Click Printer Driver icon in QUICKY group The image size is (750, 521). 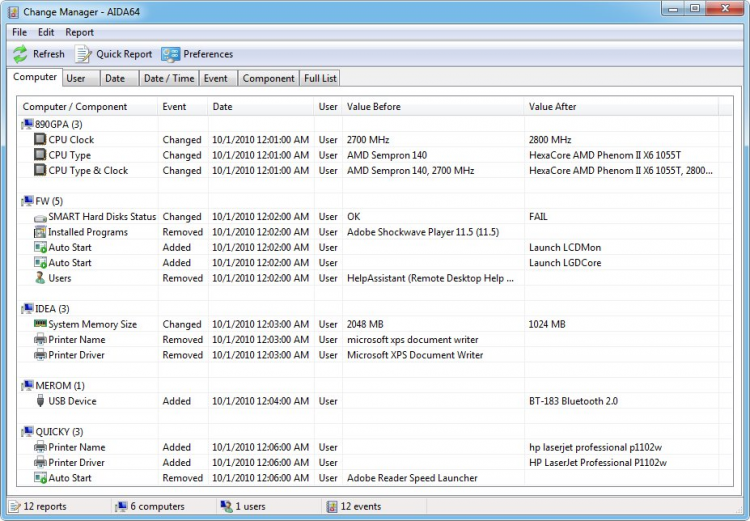coord(40,463)
